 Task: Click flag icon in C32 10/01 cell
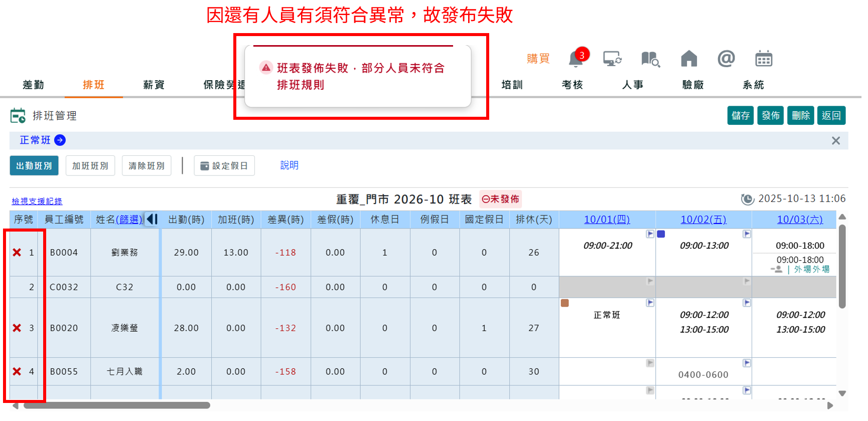pos(650,282)
